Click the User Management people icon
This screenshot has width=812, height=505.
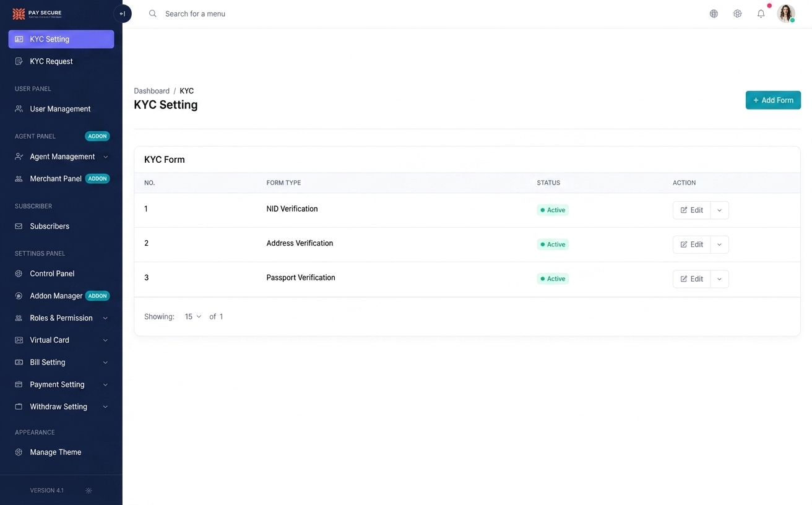click(19, 109)
